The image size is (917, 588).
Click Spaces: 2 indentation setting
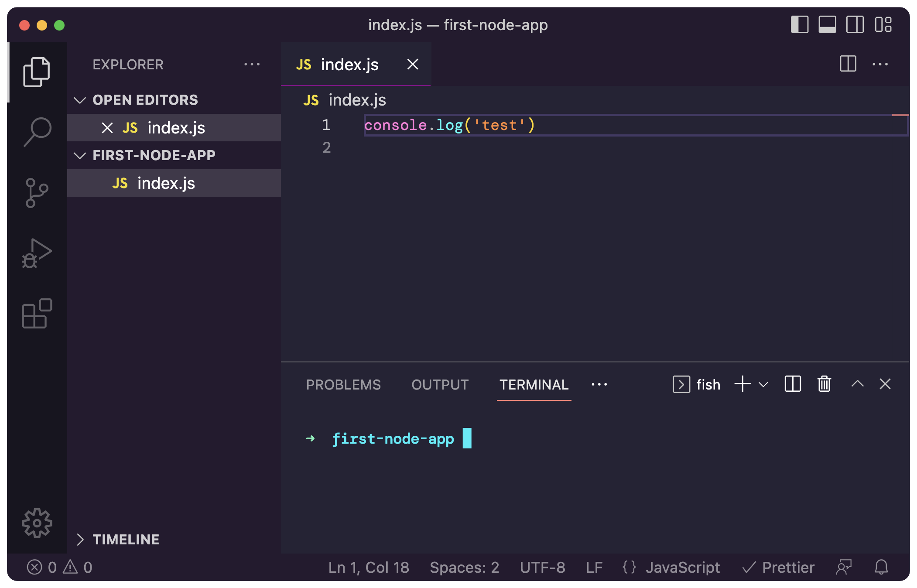coord(464,567)
